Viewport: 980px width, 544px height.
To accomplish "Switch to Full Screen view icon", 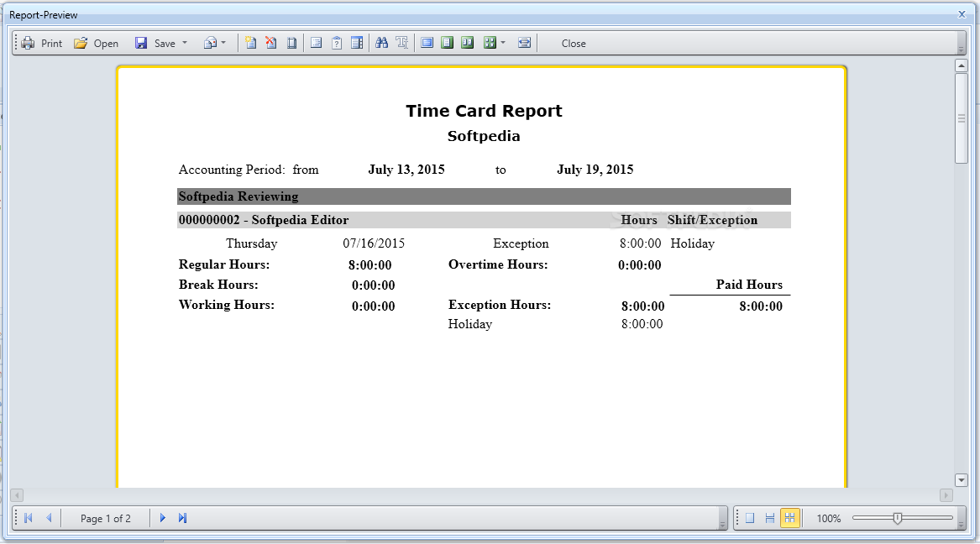I will click(427, 43).
